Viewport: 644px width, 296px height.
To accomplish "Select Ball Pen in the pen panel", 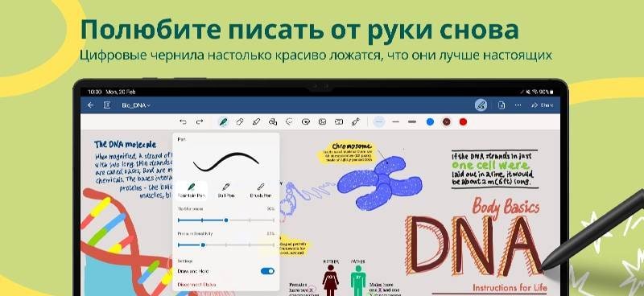I will [x=226, y=190].
